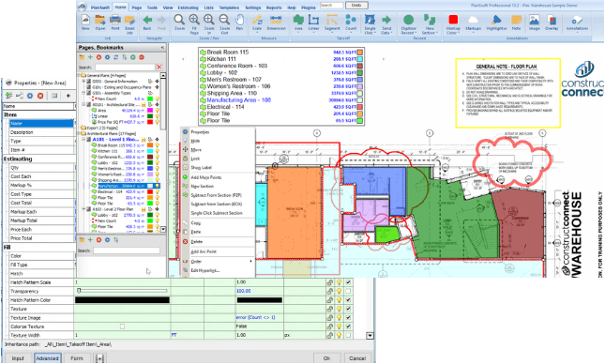Open the Tools ribbon tab
The width and height of the screenshot is (605, 364).
pos(152,8)
